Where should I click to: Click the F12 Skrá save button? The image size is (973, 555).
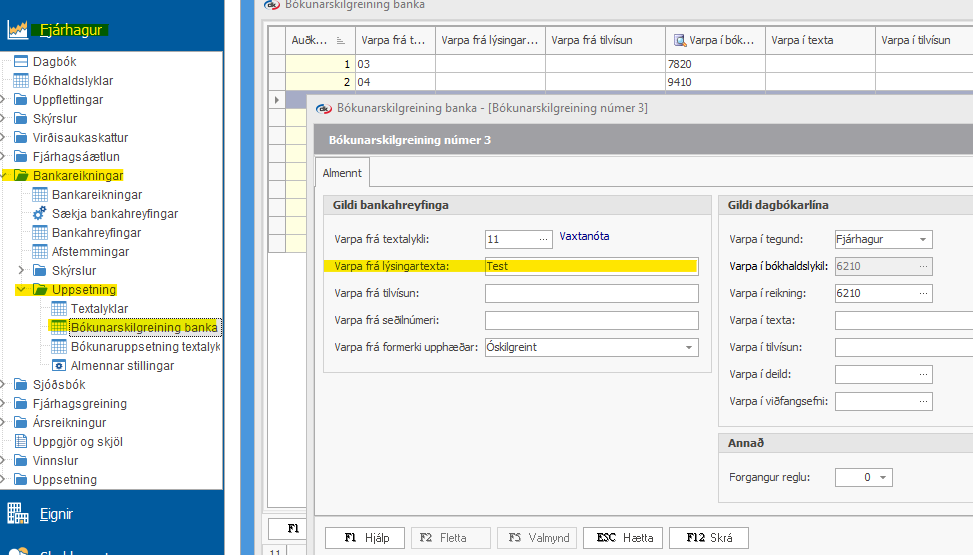pos(708,538)
